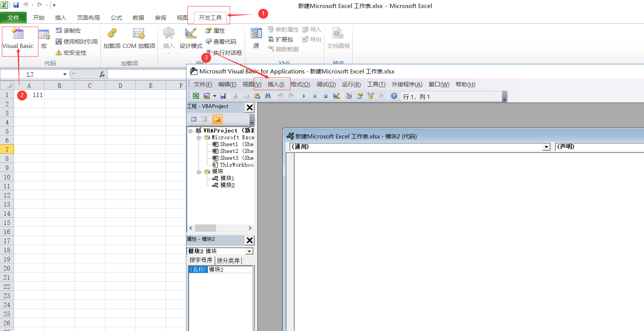Open COM 加载项 dialog
Screen dimensions: 644x331
coord(139,39)
